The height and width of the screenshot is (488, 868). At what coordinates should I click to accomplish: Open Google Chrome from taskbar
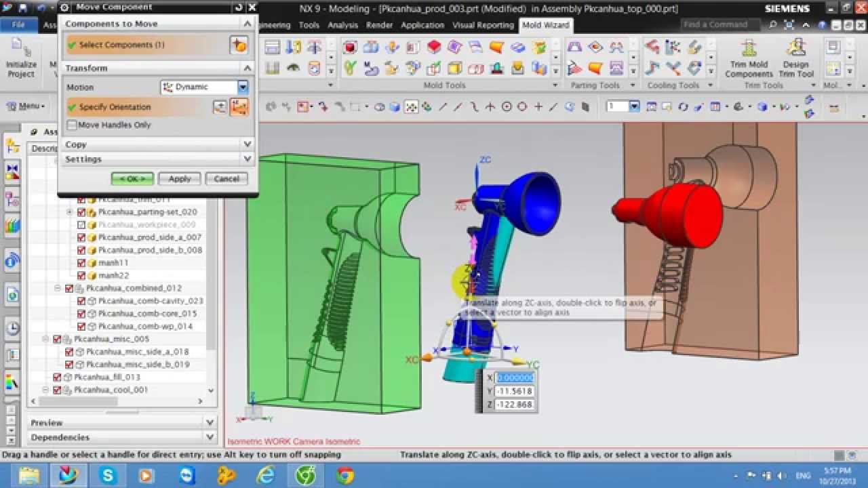point(344,476)
